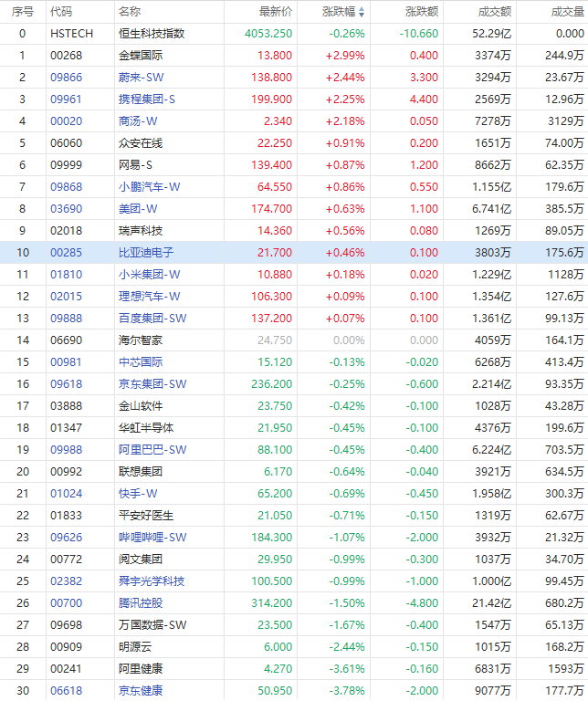This screenshot has width=588, height=701.
Task: Open stock code link 01024
Action: (x=66, y=494)
